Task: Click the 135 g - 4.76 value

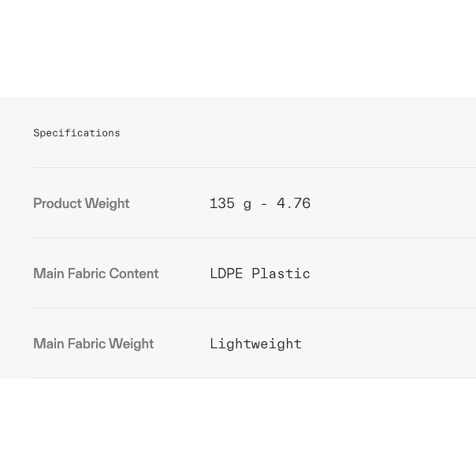Action: (x=260, y=203)
